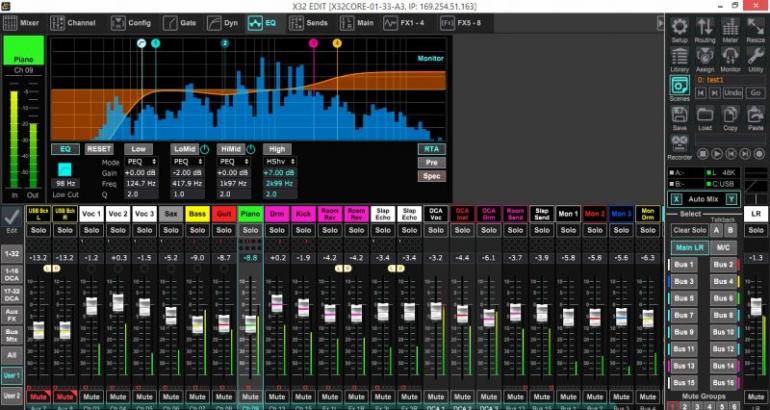The image size is (770, 410).
Task: Click the EQ RESET button
Action: tap(99, 149)
